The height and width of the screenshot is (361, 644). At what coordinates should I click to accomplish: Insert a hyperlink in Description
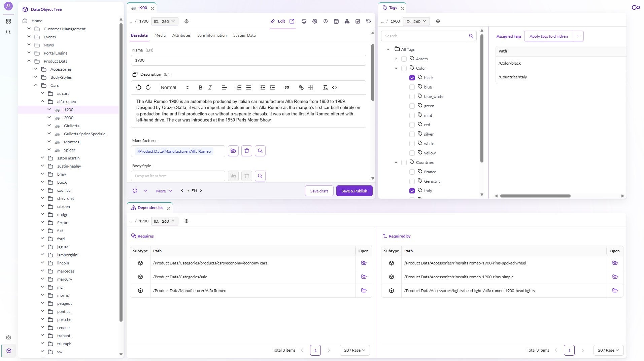tap(301, 87)
